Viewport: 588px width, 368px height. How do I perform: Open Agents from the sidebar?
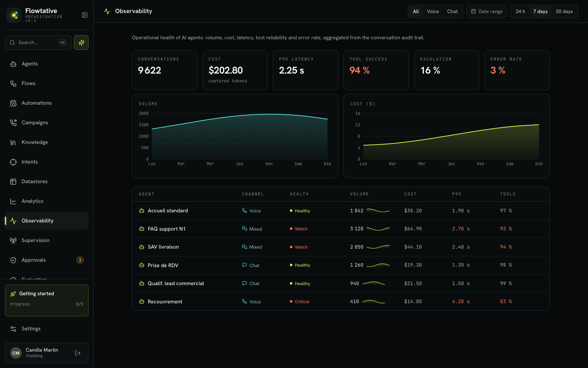47,64
